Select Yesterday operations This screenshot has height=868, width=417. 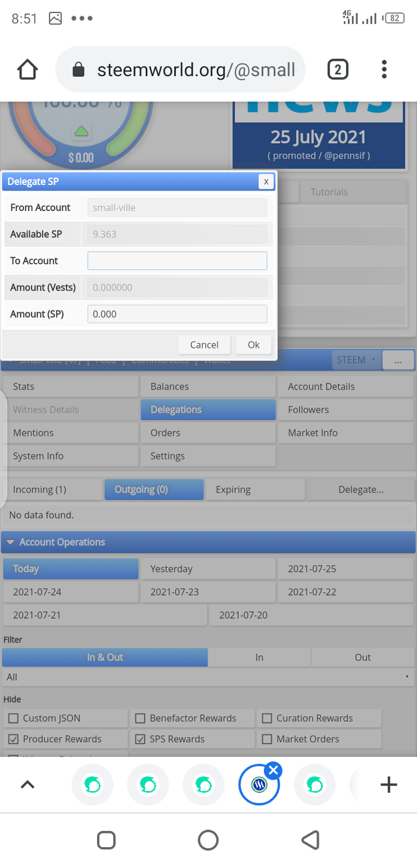pos(208,568)
